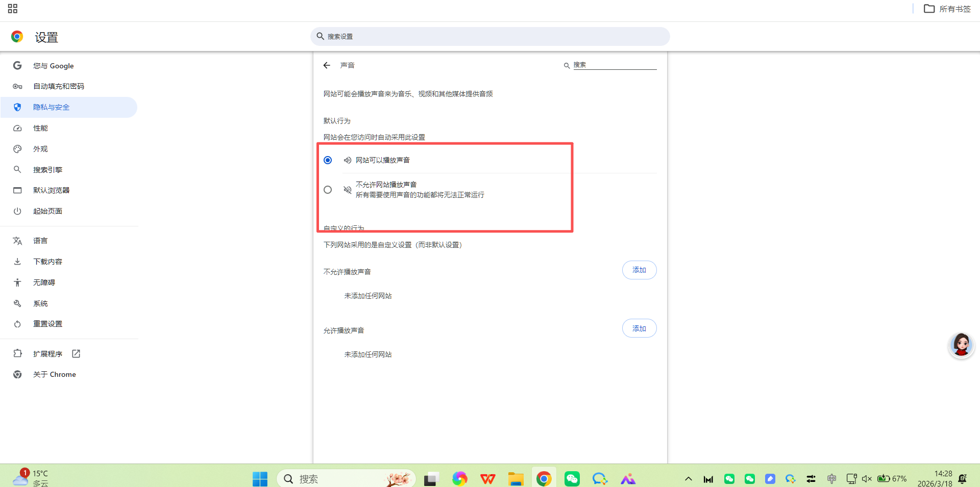Show hidden tray icons chevron
Viewport: 980px width, 487px height.
pyautogui.click(x=688, y=478)
